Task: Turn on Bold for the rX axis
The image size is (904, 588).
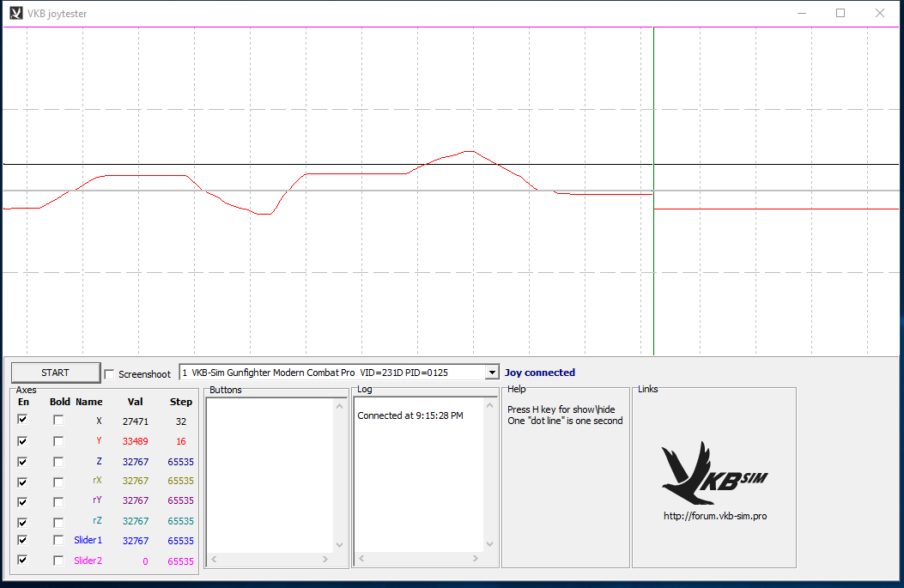Action: click(x=58, y=482)
